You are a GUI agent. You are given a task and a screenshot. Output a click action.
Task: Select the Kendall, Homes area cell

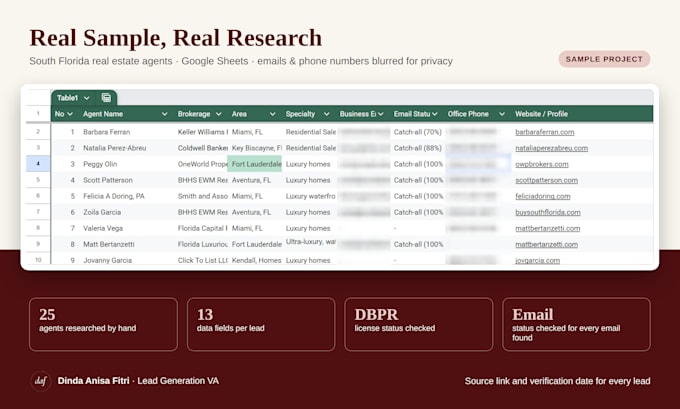[x=256, y=260]
